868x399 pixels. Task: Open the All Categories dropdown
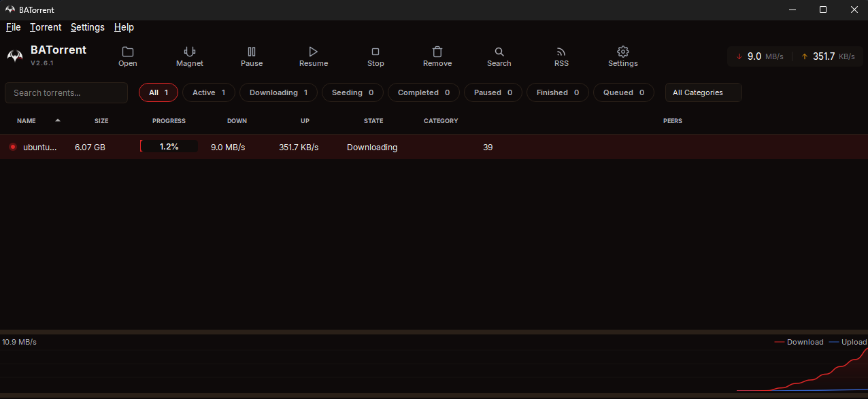click(x=703, y=92)
